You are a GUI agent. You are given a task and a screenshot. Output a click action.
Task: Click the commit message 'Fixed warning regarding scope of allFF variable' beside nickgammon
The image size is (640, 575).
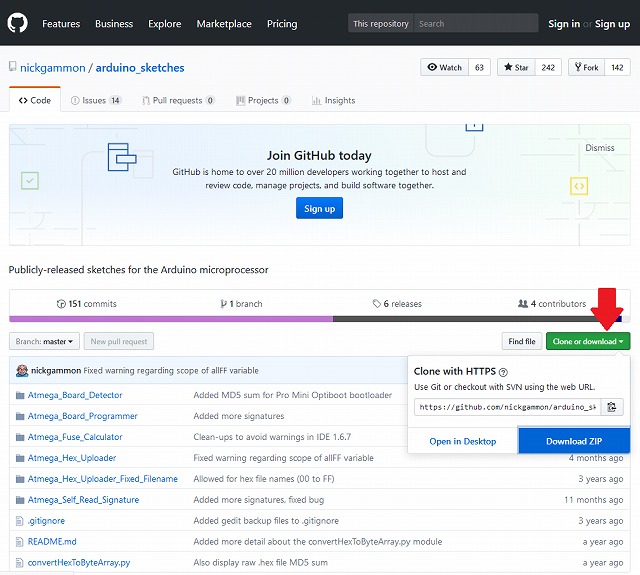(x=171, y=371)
